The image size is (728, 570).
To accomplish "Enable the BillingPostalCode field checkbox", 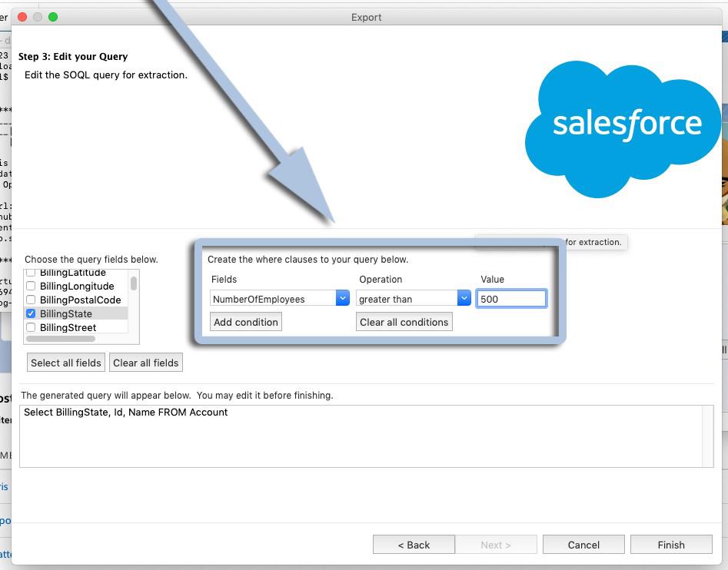I will click(x=31, y=300).
